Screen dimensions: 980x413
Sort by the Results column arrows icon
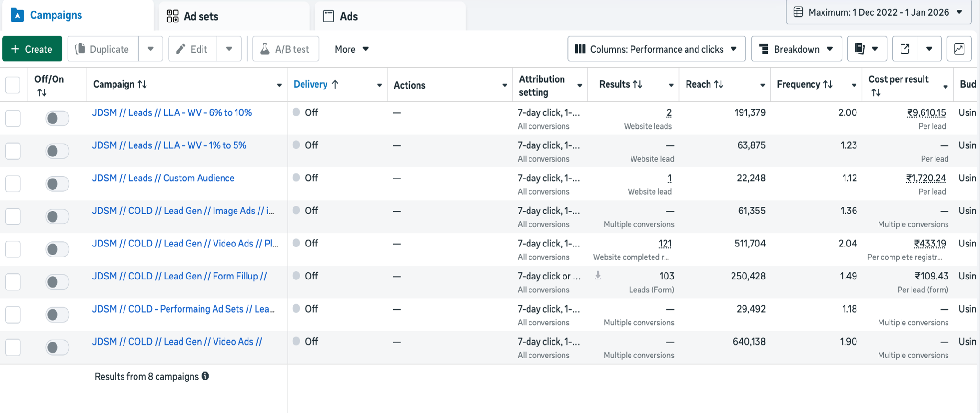pos(637,85)
